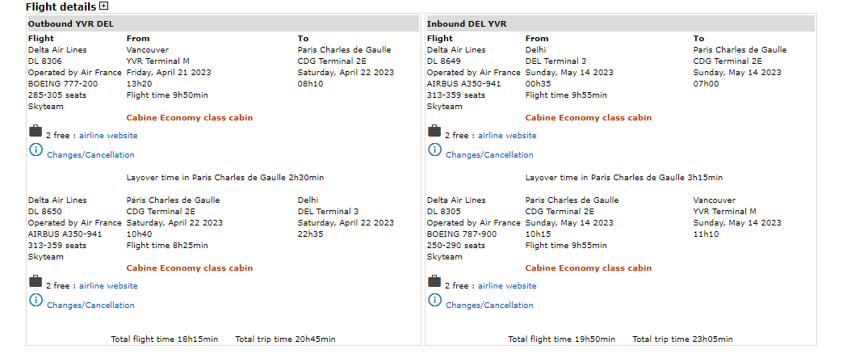Click baggage icon for inbound flight DL 8305
868x354 pixels.
434,281
